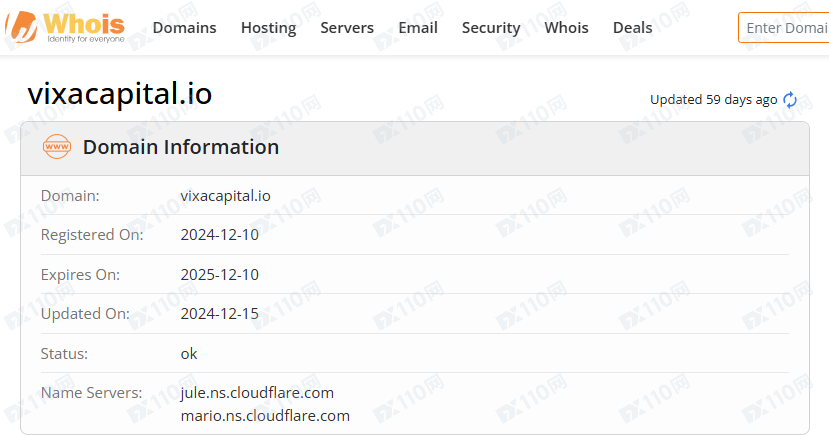This screenshot has width=829, height=435.
Task: Click the Whois logo icon
Action: [x=22, y=27]
